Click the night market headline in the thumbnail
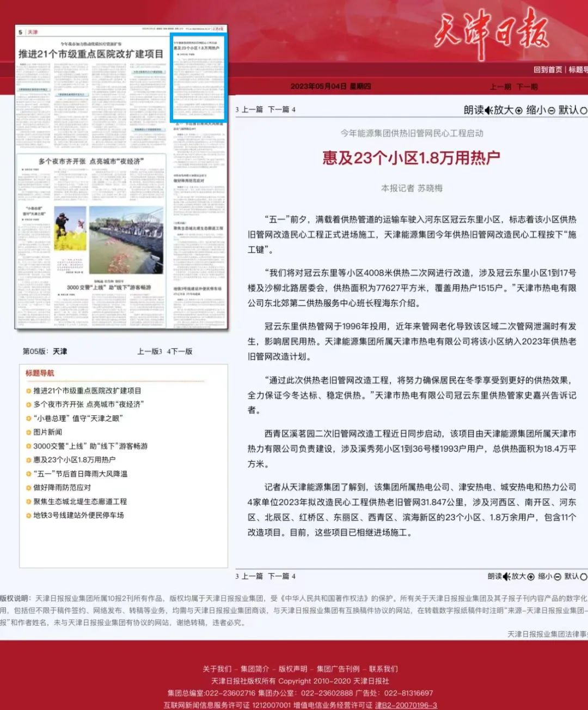The width and height of the screenshot is (588, 710). 91,161
